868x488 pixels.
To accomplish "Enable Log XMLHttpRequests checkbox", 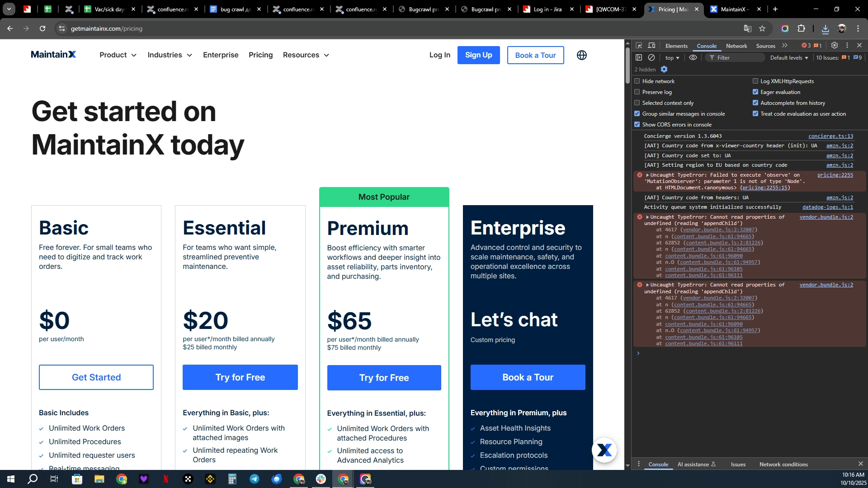I will [x=755, y=81].
